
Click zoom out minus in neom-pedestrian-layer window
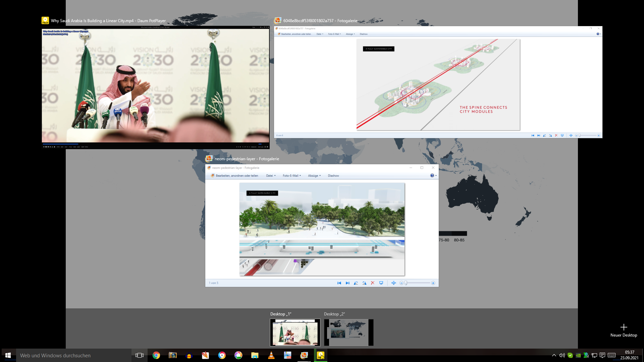coord(401,283)
